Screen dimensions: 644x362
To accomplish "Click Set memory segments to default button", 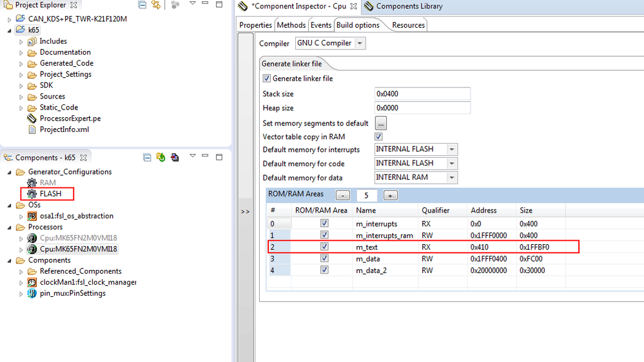I will point(381,123).
